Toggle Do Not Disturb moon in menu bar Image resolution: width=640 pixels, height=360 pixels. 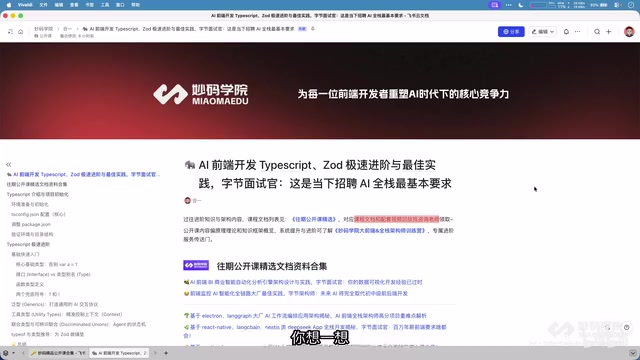[521, 5]
